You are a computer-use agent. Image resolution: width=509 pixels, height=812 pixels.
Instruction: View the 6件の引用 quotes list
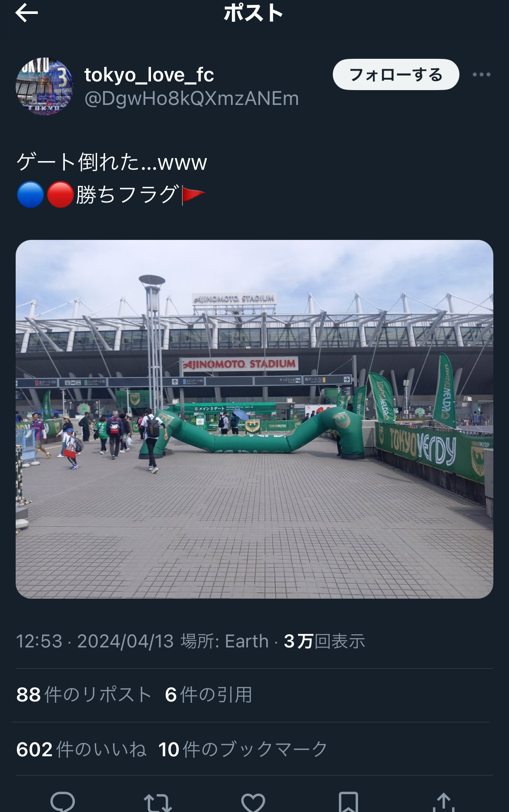click(x=208, y=694)
